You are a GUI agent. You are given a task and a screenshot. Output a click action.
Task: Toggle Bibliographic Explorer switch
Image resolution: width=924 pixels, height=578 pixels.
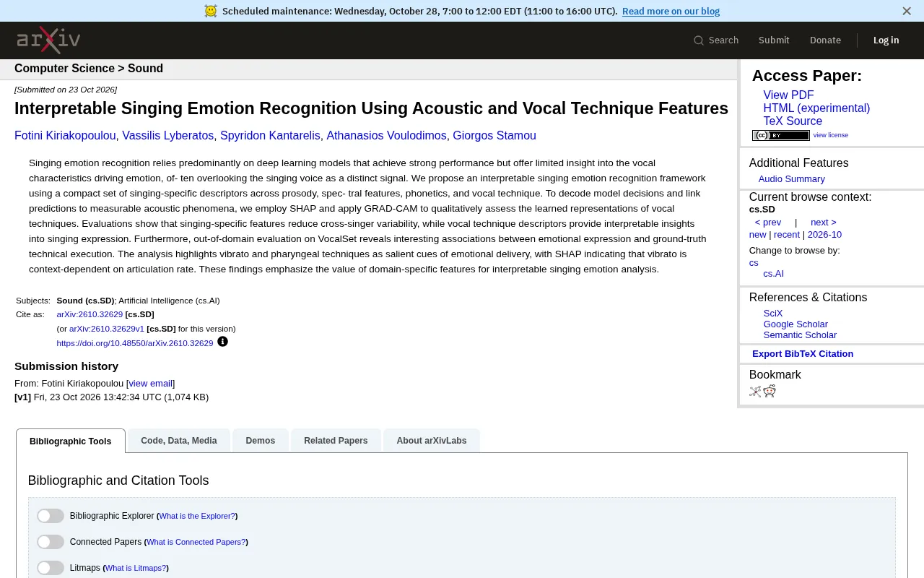(x=51, y=516)
